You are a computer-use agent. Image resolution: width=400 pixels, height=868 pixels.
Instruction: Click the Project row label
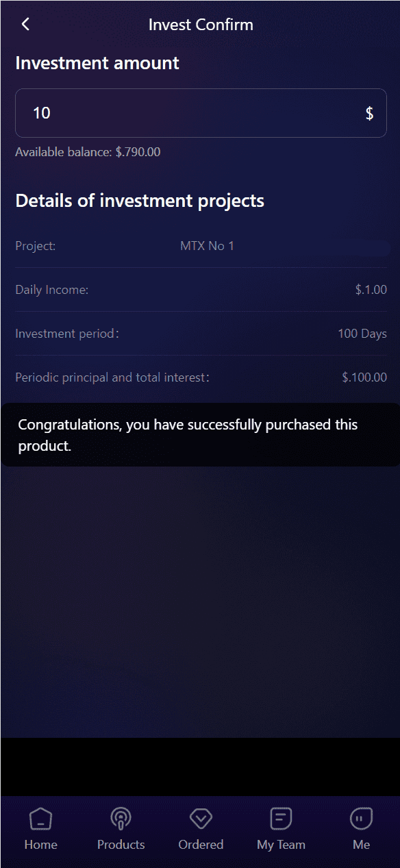point(36,246)
